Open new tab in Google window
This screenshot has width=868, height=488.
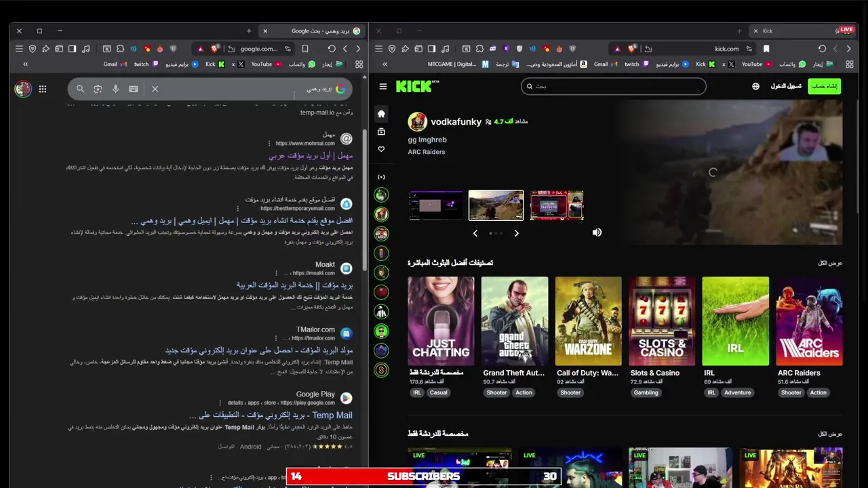click(249, 30)
